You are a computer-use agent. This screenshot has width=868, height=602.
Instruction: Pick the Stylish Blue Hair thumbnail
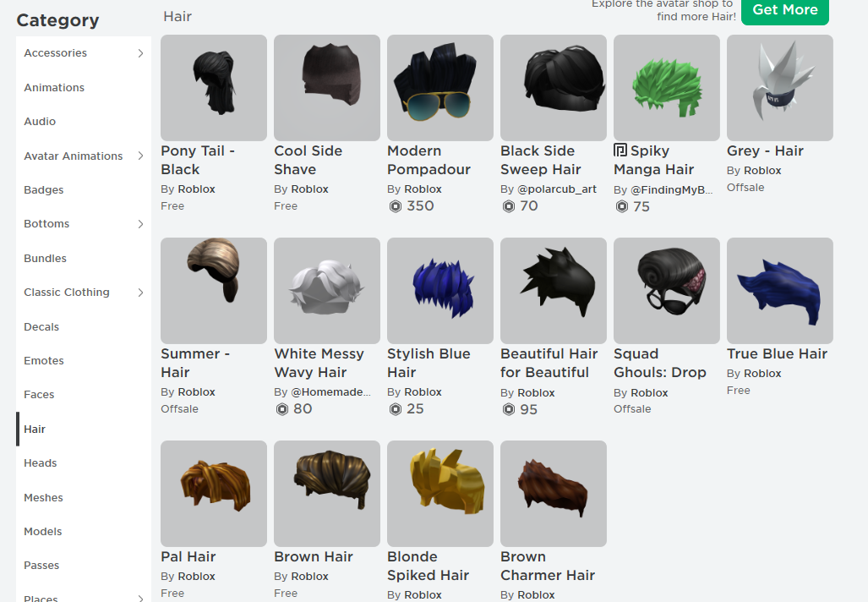(x=440, y=291)
